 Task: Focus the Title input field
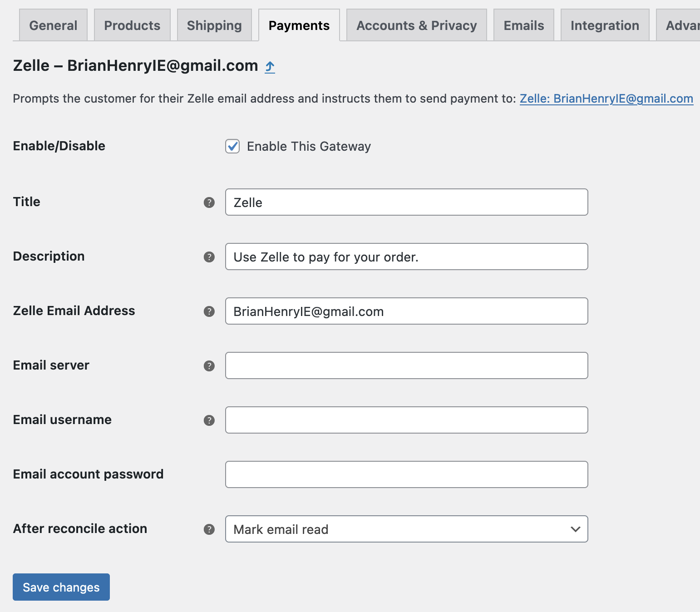406,202
